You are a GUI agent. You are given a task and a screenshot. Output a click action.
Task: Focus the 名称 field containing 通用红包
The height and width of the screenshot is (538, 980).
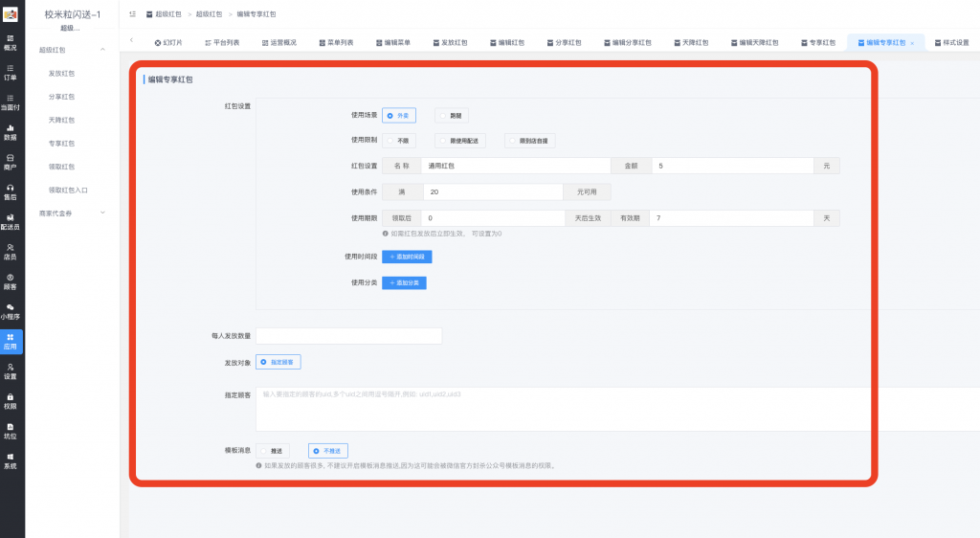point(516,166)
